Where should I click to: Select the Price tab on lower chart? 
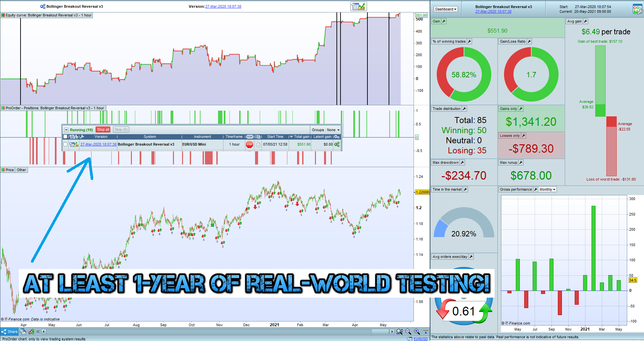tap(10, 170)
